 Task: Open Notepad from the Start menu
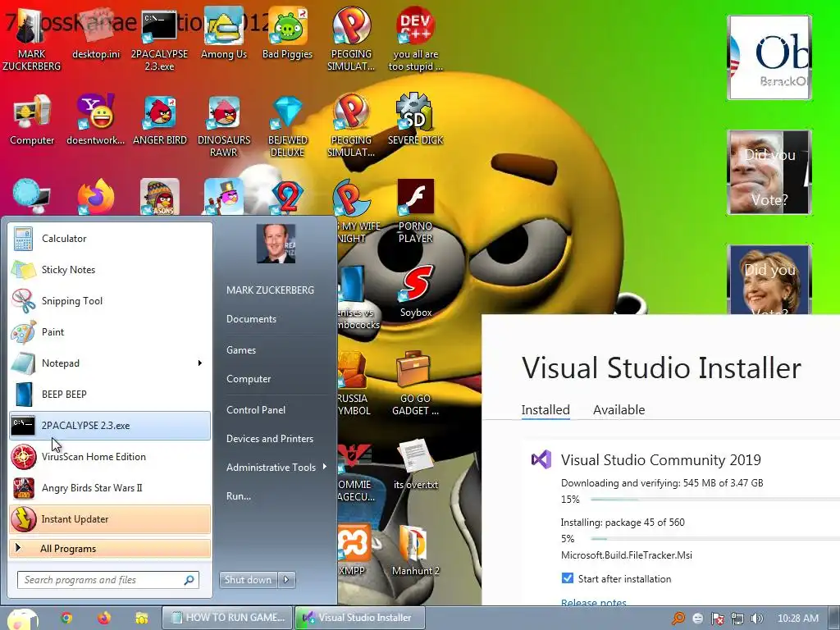(102, 363)
